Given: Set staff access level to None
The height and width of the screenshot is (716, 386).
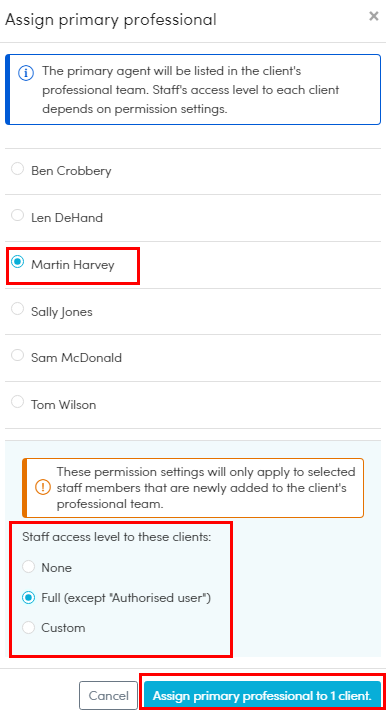Looking at the screenshot, I should click(x=28, y=567).
